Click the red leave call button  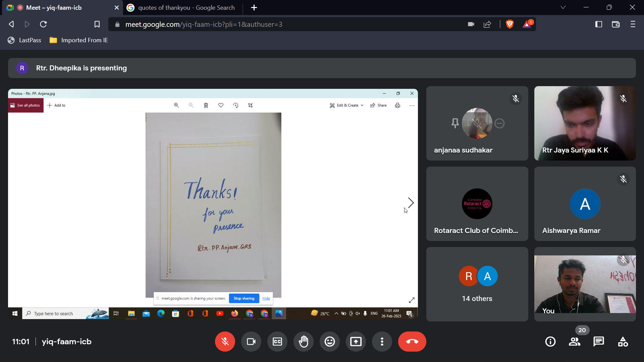[412, 342]
